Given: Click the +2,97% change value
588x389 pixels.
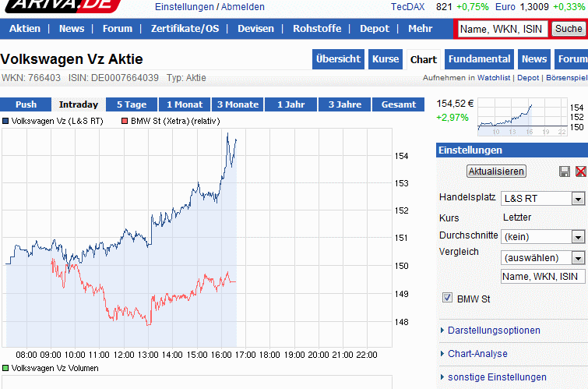Looking at the screenshot, I should (x=452, y=118).
